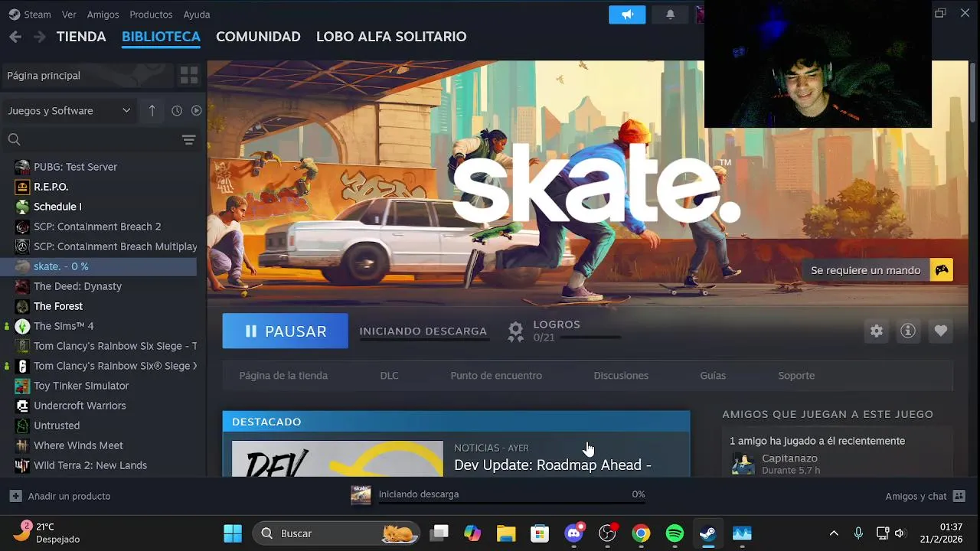The image size is (980, 551).
Task: Open skate. game settings gear
Action: tap(877, 331)
